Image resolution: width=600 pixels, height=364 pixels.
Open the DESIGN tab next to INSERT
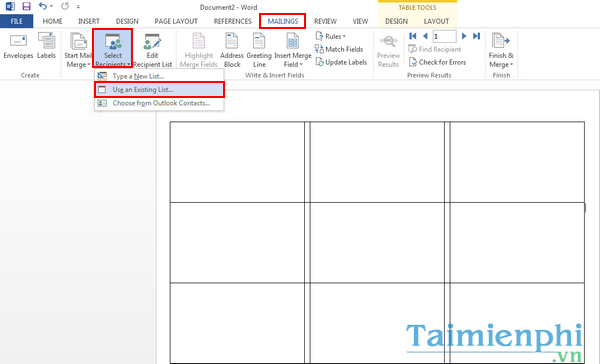point(127,21)
